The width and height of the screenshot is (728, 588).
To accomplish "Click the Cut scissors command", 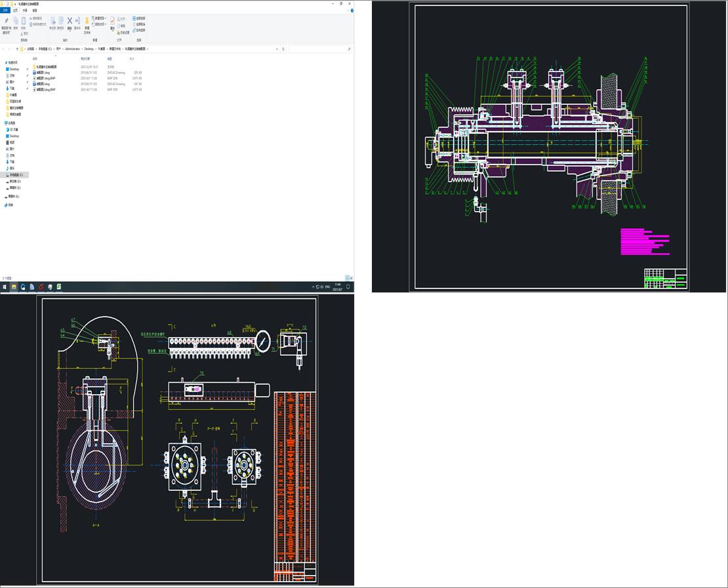I will 25,33.
